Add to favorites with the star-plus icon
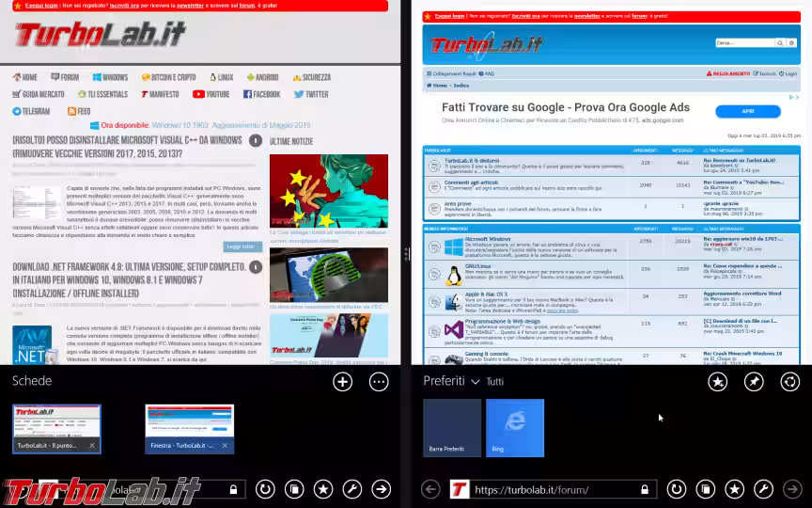Viewport: 812px width, 508px height. coord(718,382)
